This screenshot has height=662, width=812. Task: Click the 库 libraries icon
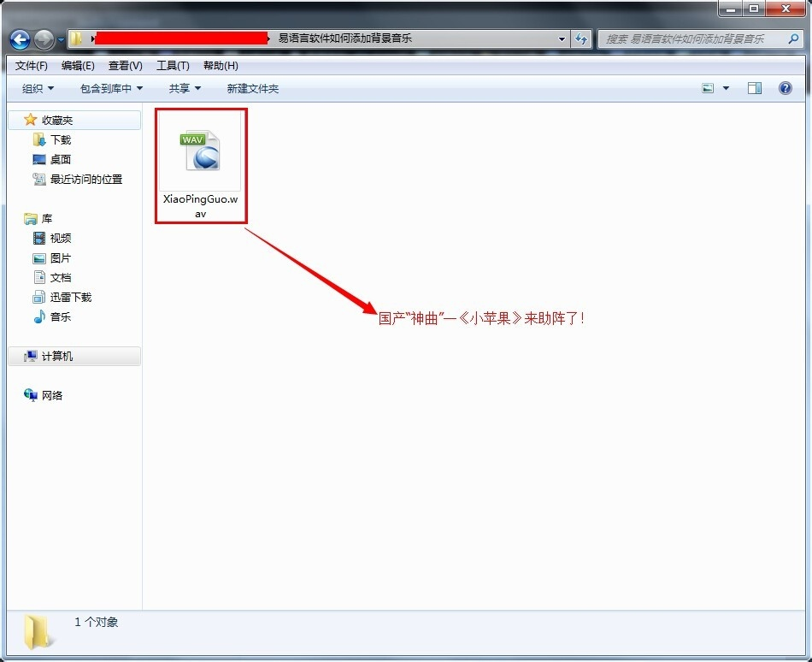click(31, 219)
